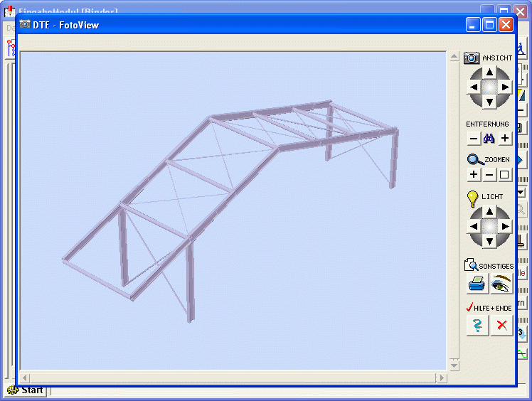Rotate the view left in Ansicht pad
The width and height of the screenshot is (532, 401).
(x=473, y=87)
